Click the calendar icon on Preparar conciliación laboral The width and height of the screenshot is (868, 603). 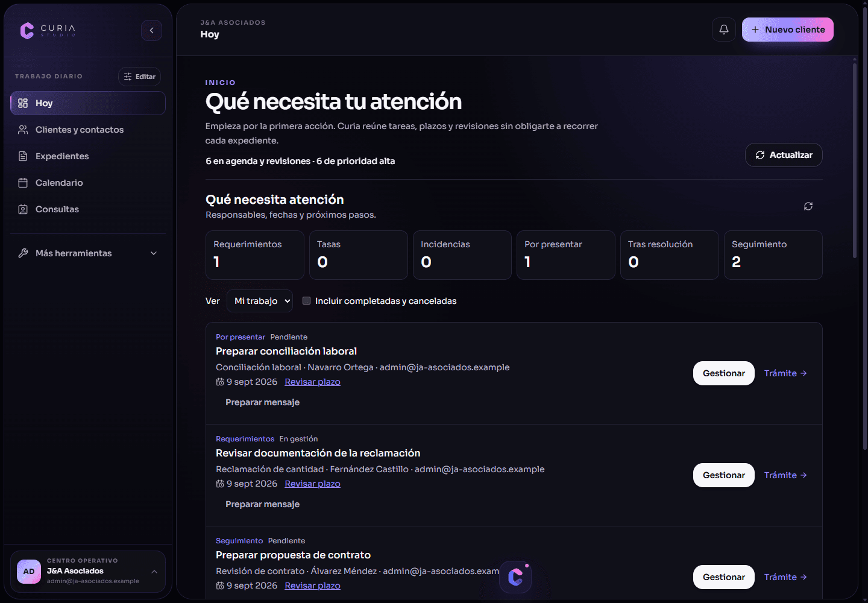point(220,382)
